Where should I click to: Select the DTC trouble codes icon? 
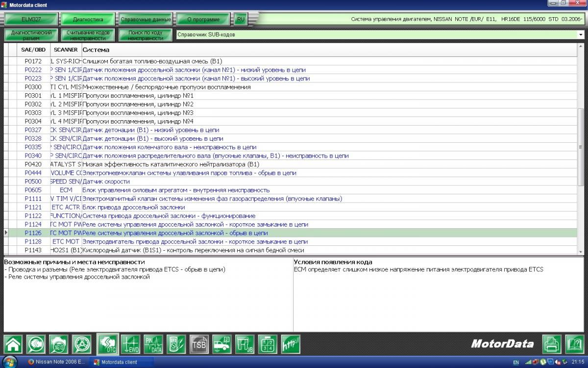click(x=107, y=343)
